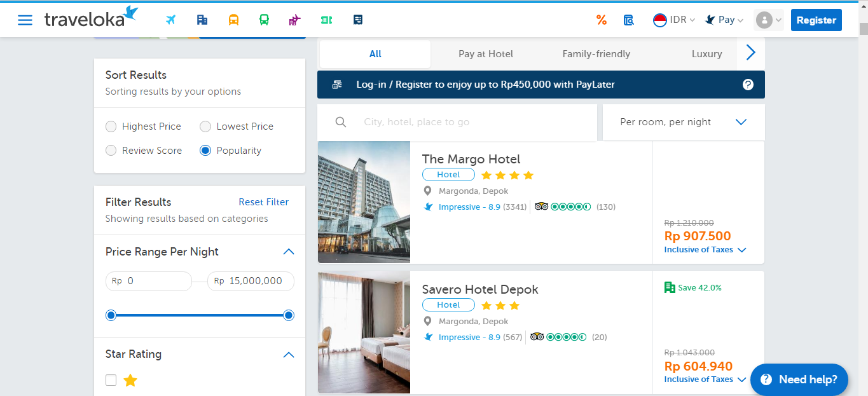Image resolution: width=868 pixels, height=396 pixels.
Task: Click the Rp 907.500 price
Action: [x=698, y=236]
